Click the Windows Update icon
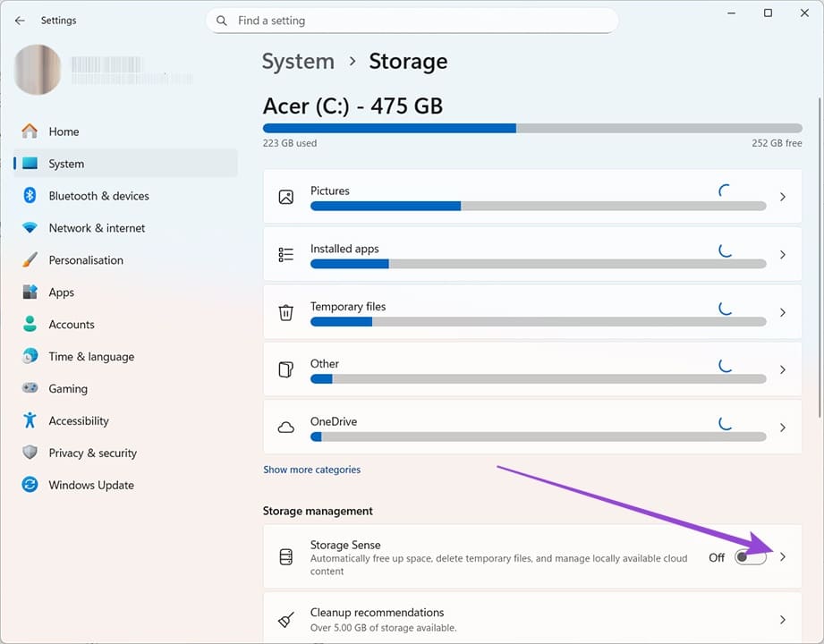824x644 pixels. pyautogui.click(x=30, y=484)
